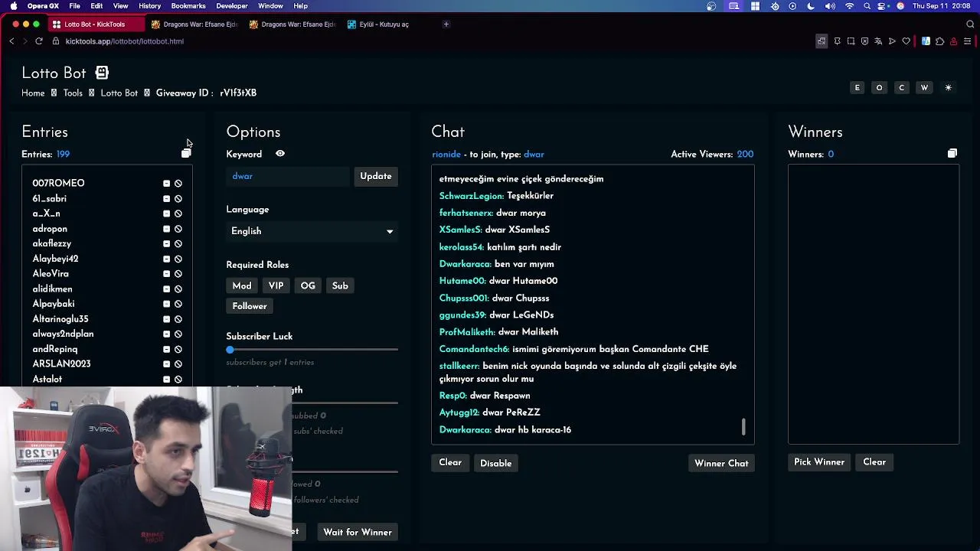Open the macOS Spotlight search icon
The height and width of the screenshot is (551, 980).
(x=867, y=6)
